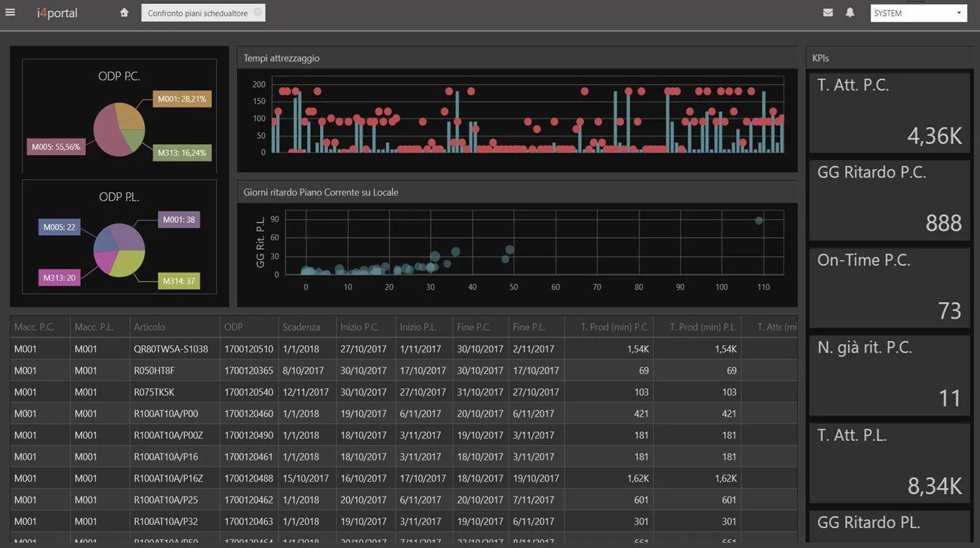Open the messages envelope icon

[828, 12]
